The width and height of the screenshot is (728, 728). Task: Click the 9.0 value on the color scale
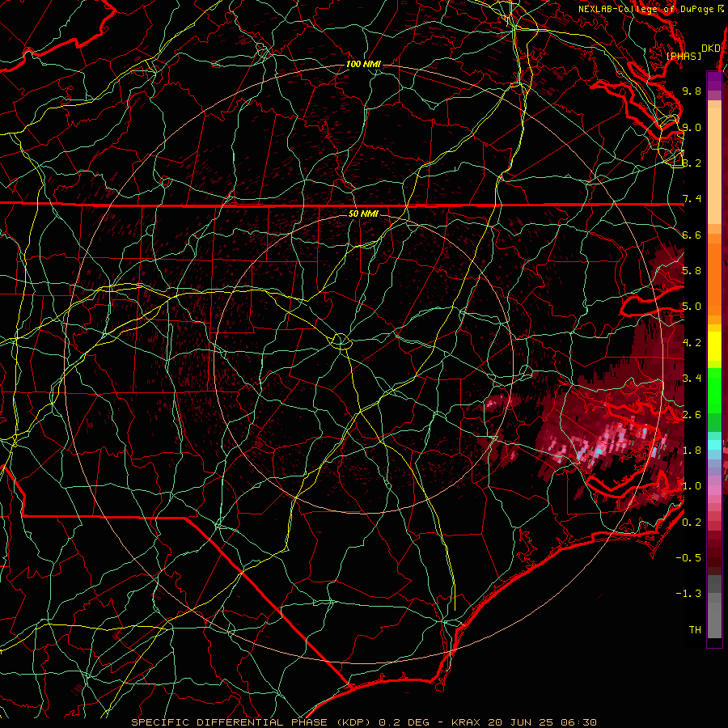[692, 127]
